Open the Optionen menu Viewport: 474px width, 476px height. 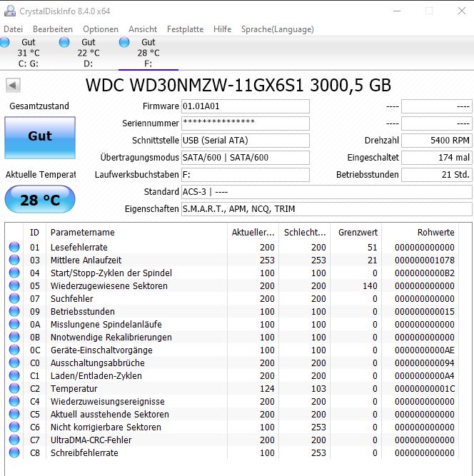click(101, 29)
